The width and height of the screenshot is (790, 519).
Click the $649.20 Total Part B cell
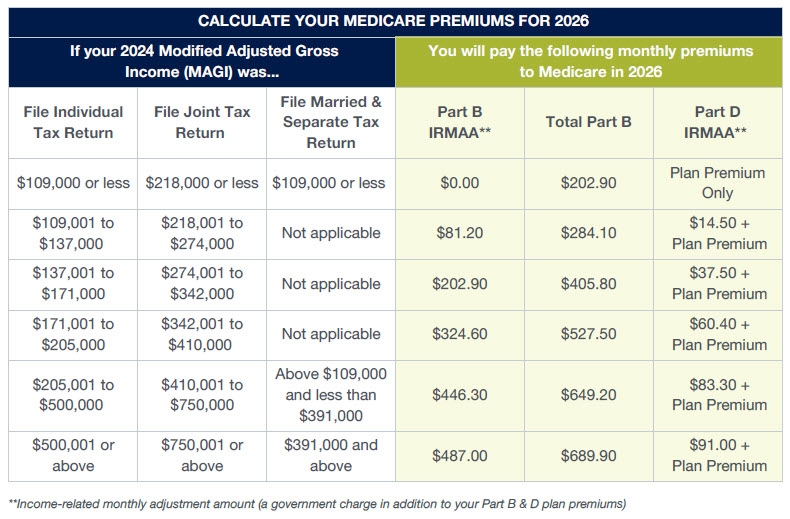click(x=588, y=395)
